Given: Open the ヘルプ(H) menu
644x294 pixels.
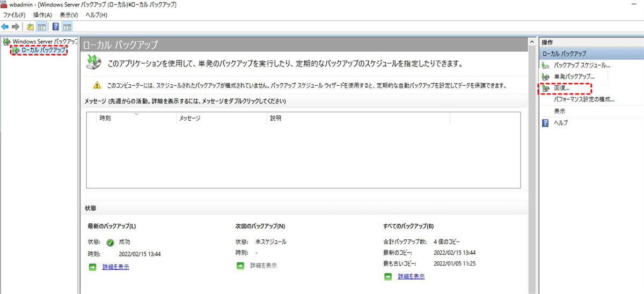Looking at the screenshot, I should [97, 15].
